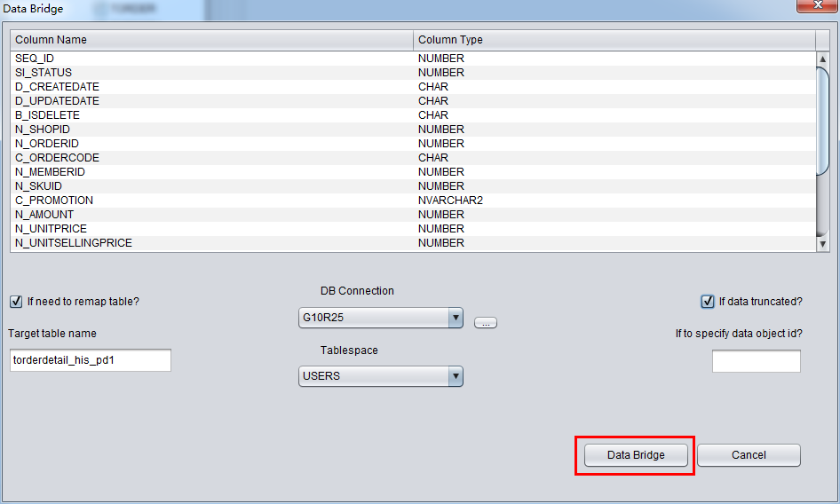Toggle the 'If need to remap table?' checkbox
This screenshot has height=504, width=840.
pos(16,302)
